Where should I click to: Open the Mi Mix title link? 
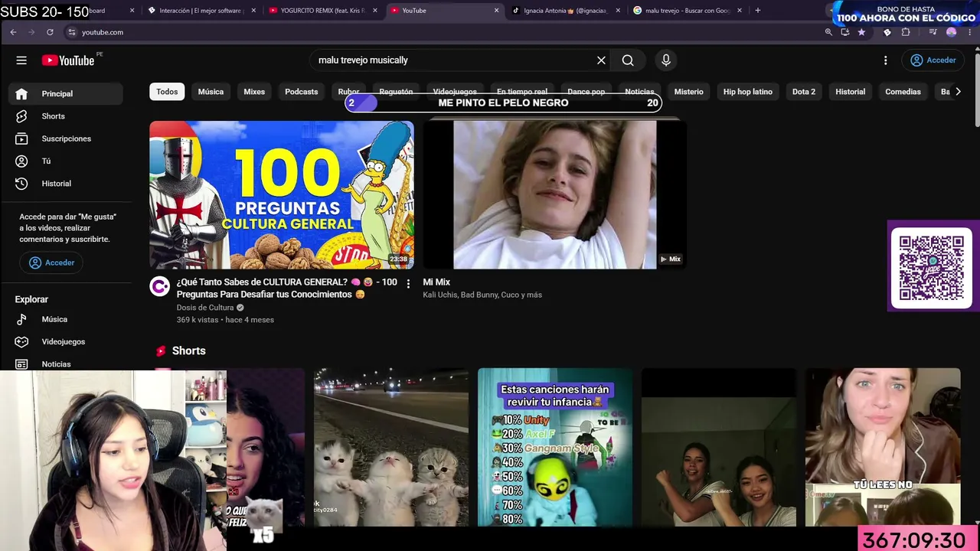click(x=436, y=282)
